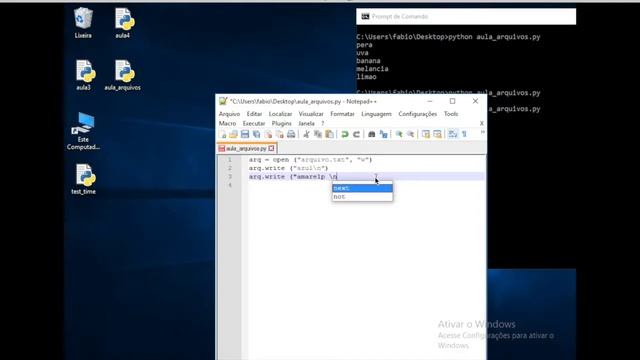The image size is (640, 360).
Task: Close the document with menu-bar X
Action: pos(482,123)
